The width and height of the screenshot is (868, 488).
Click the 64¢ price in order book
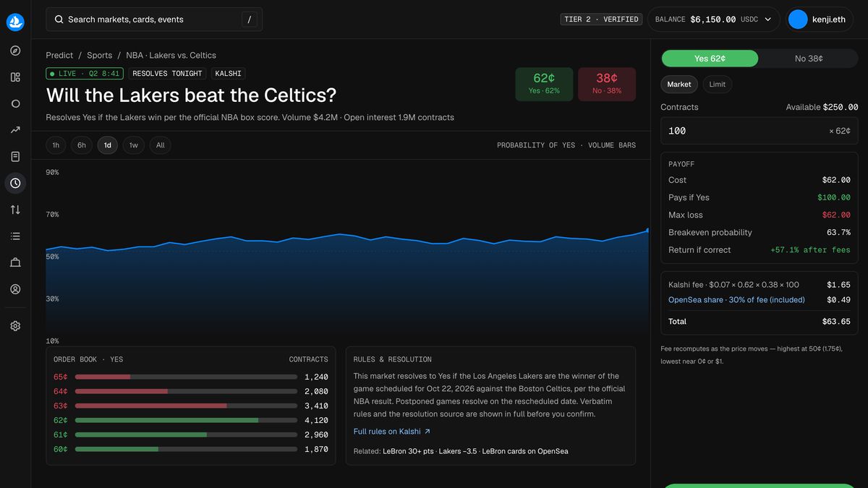click(61, 391)
